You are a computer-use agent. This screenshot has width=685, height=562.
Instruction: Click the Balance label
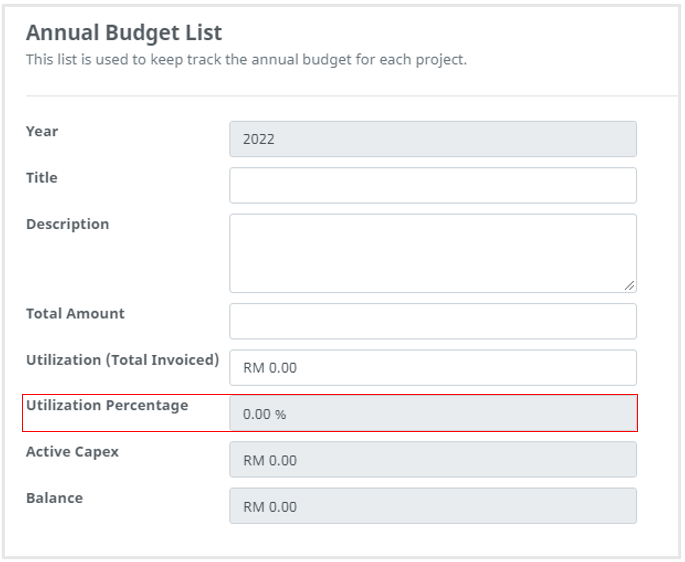coord(55,498)
